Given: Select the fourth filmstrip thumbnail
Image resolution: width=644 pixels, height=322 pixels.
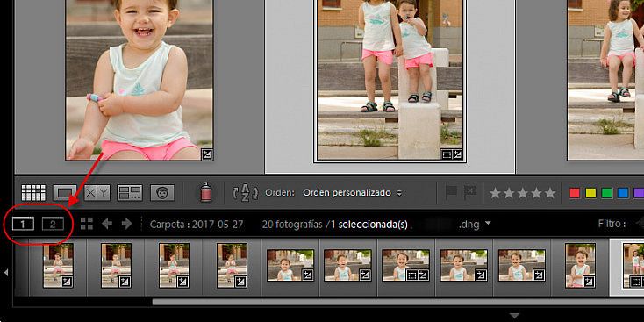Looking at the screenshot, I should click(232, 265).
